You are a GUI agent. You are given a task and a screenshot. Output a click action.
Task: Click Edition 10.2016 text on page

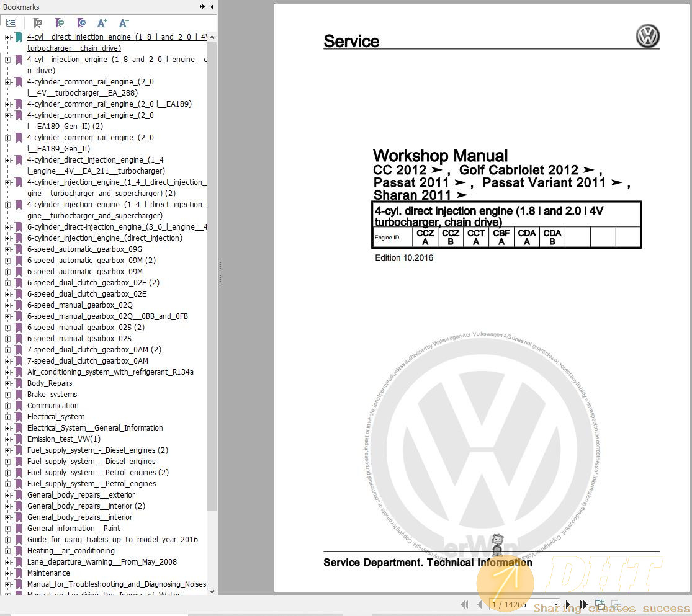[404, 257]
